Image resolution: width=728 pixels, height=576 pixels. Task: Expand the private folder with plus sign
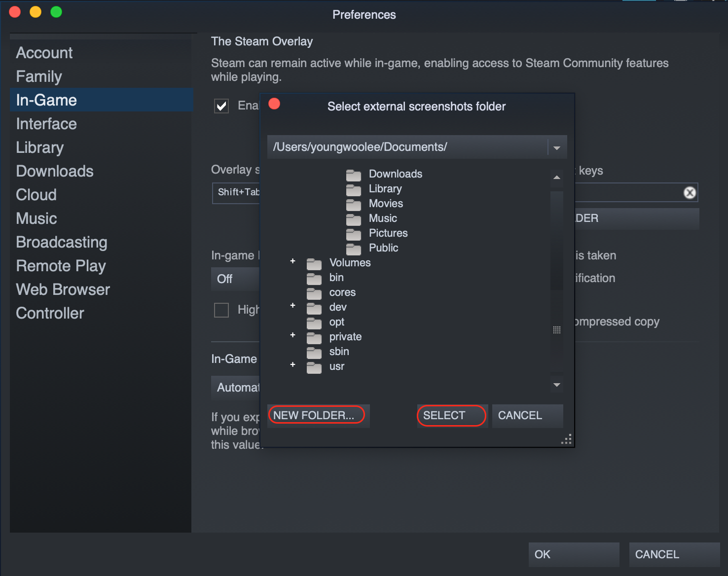coord(293,335)
